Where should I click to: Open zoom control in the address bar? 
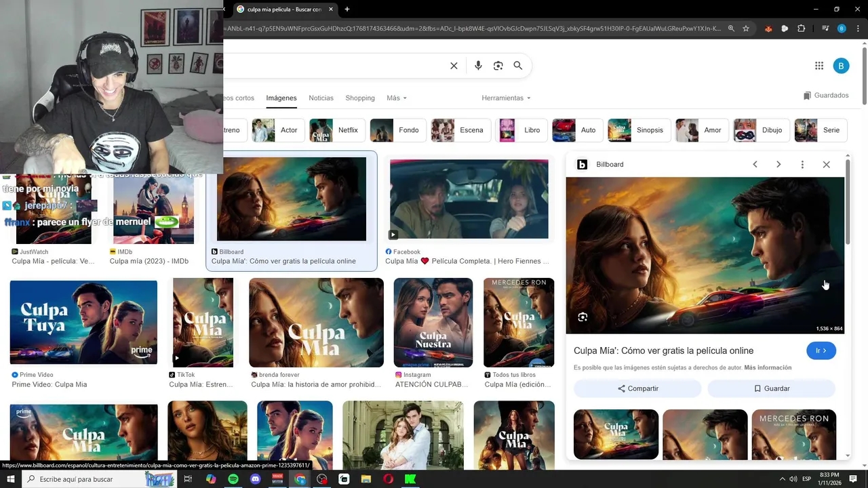731,28
